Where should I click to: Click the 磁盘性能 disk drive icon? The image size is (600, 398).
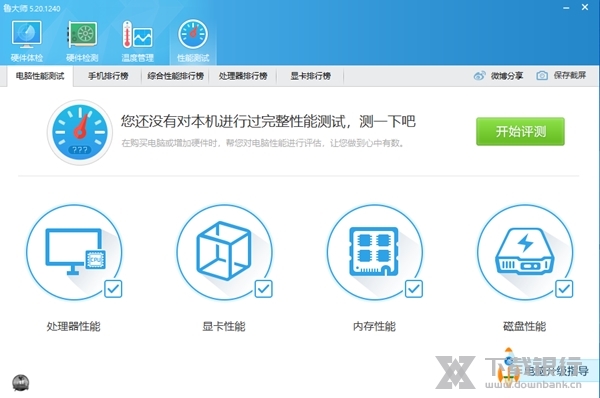coord(525,252)
